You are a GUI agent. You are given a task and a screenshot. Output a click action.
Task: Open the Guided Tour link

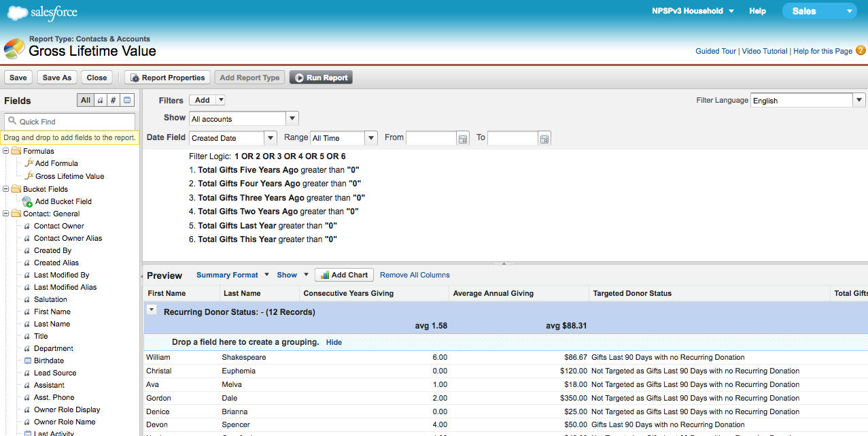tap(716, 51)
